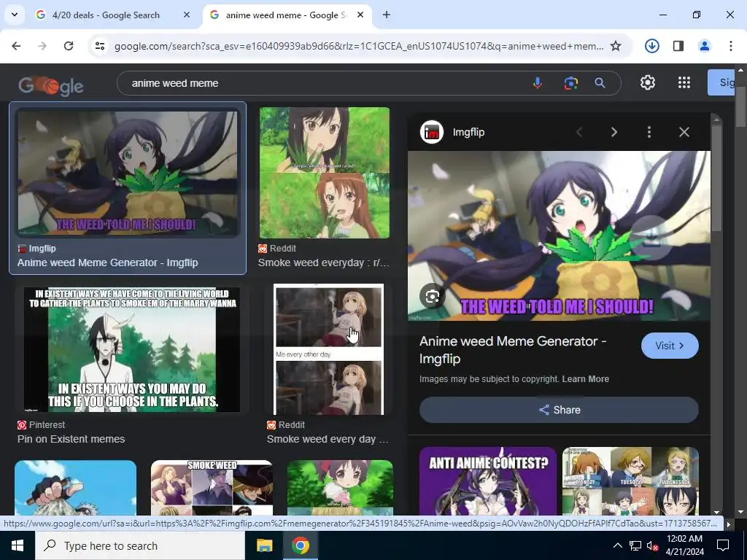Focus the anime weed meme search box
The width and height of the screenshot is (747, 560).
point(324,83)
